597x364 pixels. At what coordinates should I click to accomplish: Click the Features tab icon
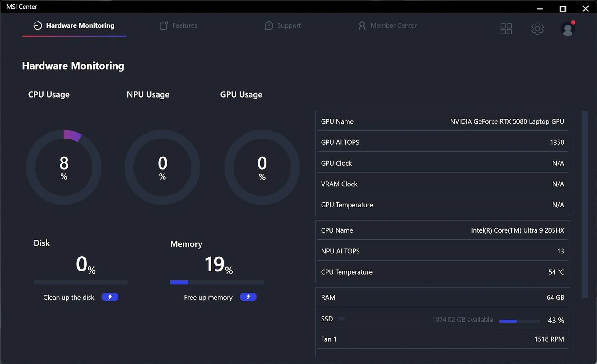pos(164,25)
